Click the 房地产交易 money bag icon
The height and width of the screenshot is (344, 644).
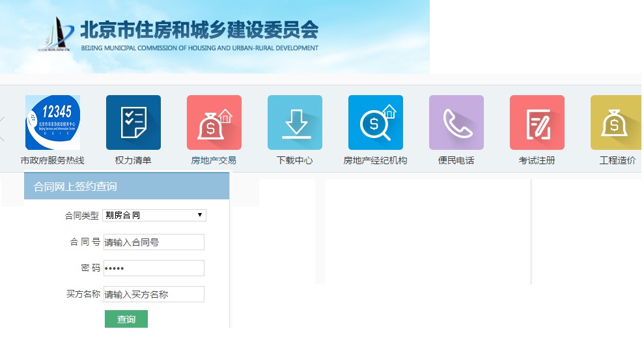214,122
